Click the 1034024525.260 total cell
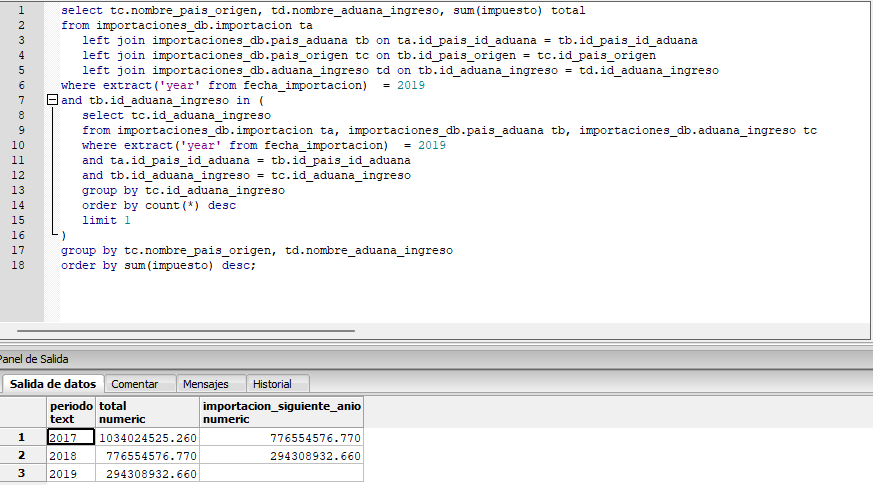The height and width of the screenshot is (485, 873). point(147,437)
